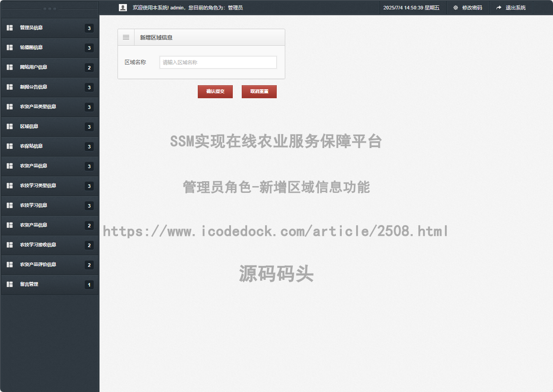Expand the 农技学习接收信息 menu label
Screen dimensions: 553x392
pos(38,245)
